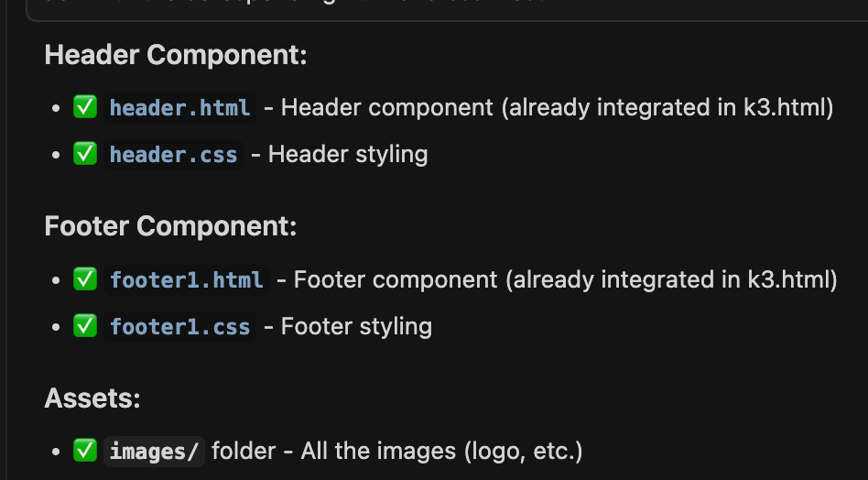Open the footer1.css file link
868x480 pixels.
[179, 325]
